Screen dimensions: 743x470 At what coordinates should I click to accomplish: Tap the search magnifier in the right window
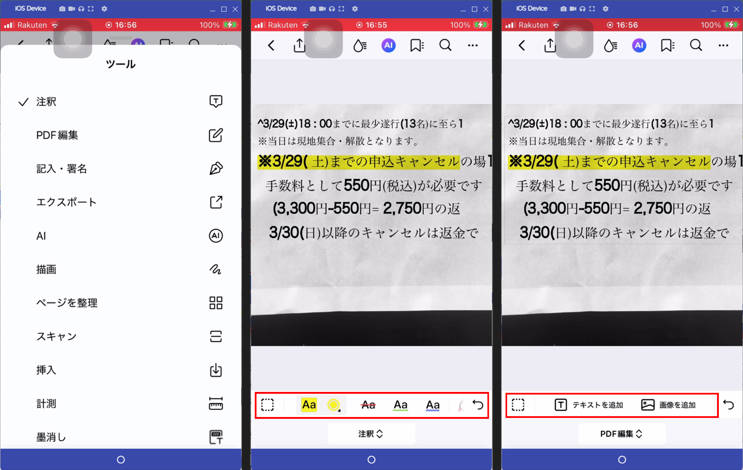(x=696, y=45)
